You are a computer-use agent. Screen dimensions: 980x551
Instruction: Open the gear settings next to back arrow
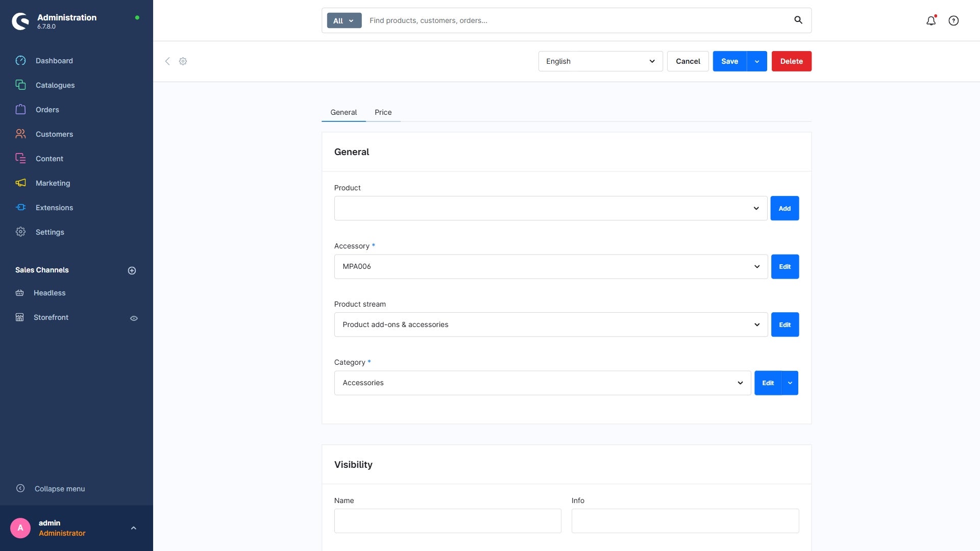coord(183,61)
